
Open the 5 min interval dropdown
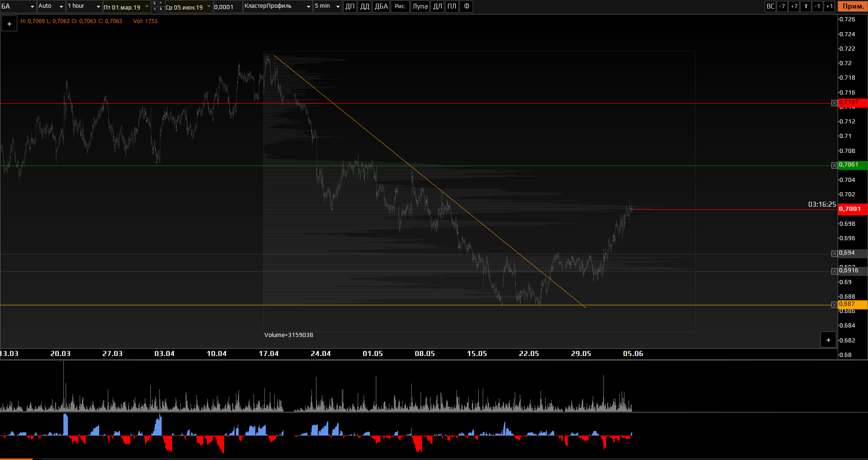pos(327,6)
